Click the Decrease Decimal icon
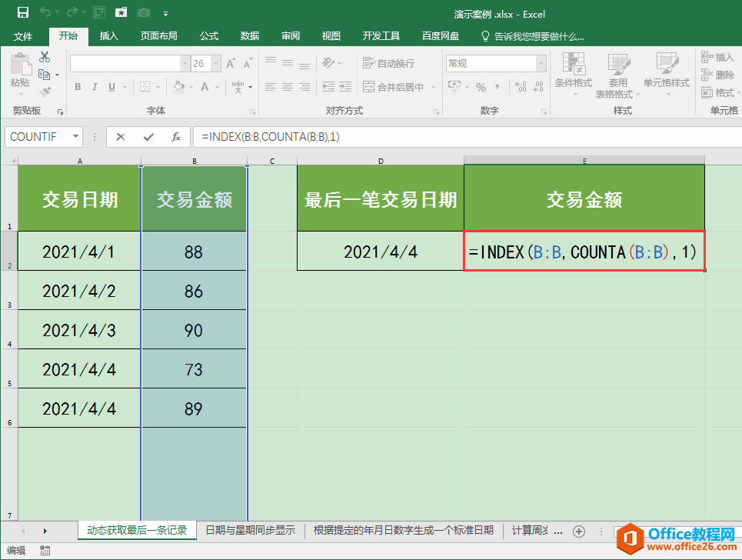 point(538,87)
